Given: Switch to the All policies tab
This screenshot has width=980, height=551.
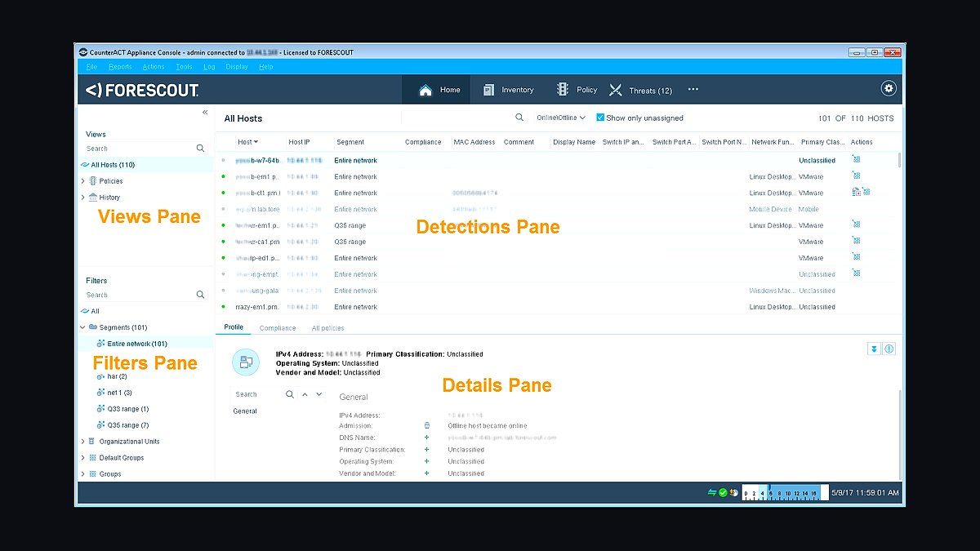Looking at the screenshot, I should (327, 328).
